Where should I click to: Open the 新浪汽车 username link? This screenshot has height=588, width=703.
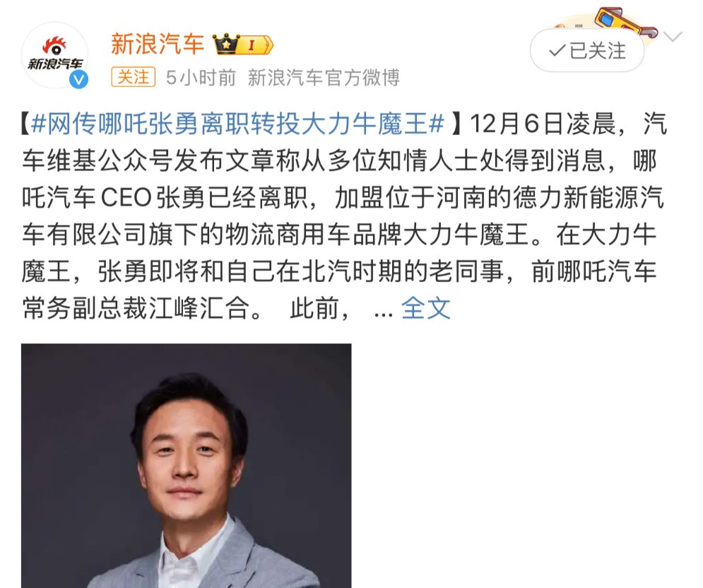point(158,44)
